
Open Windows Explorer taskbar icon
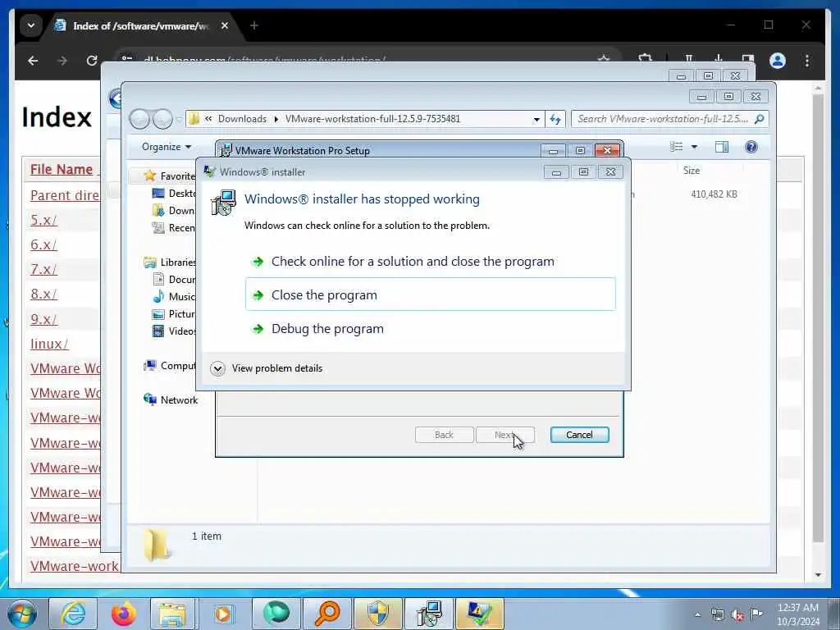click(x=172, y=614)
